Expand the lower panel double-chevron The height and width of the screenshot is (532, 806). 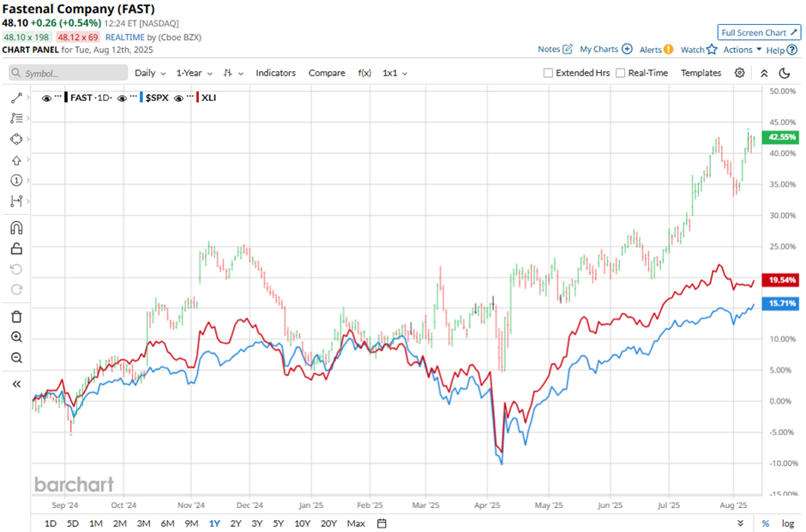click(x=740, y=523)
